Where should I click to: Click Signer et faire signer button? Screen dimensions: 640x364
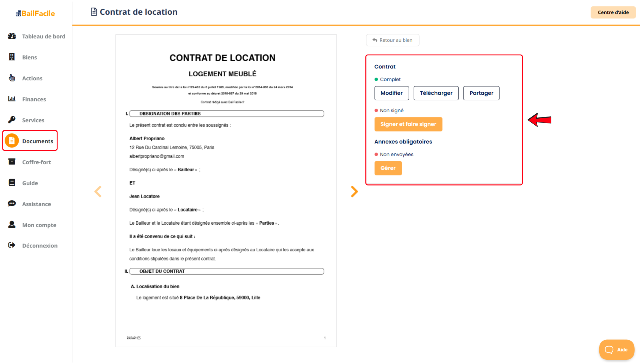pyautogui.click(x=408, y=124)
